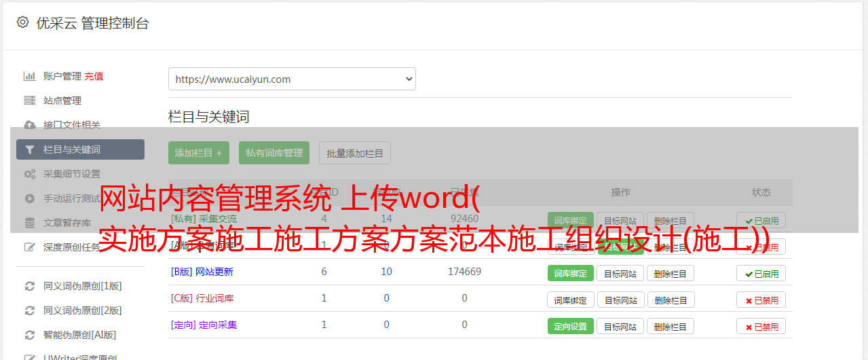Viewport: 868px width, 360px height.
Task: Click 目标网站 in the 定向采集 row
Action: pyautogui.click(x=620, y=326)
